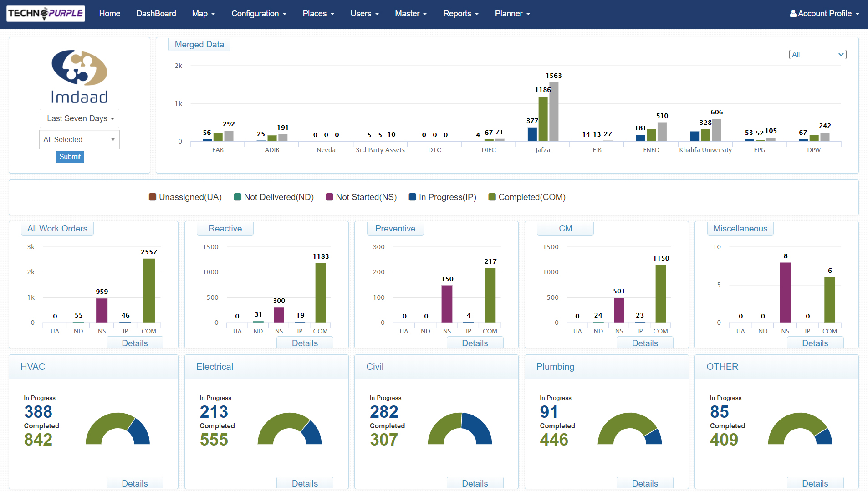Click the OTHER card donut gauge
The height and width of the screenshot is (492, 868).
800,429
